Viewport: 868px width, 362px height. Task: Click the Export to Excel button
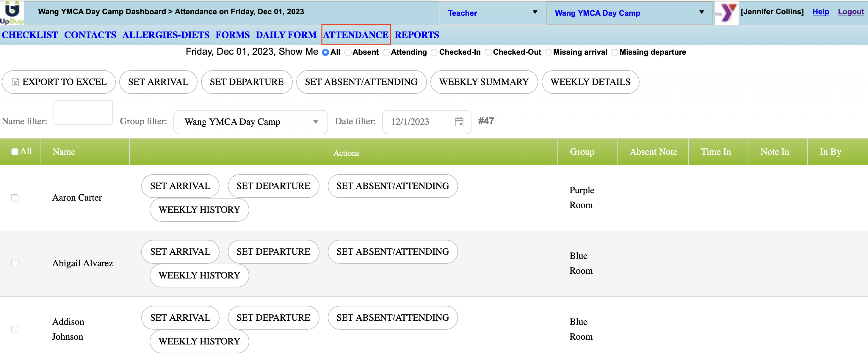59,82
